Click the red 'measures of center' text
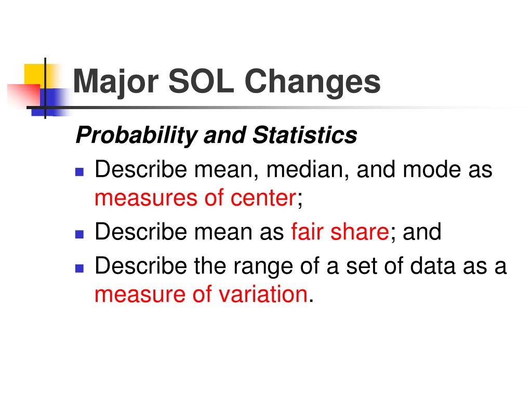 [196, 198]
